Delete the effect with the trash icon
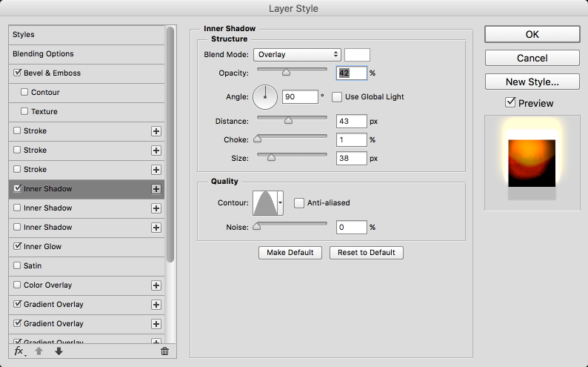Screen dimensions: 588x367 click(x=164, y=351)
